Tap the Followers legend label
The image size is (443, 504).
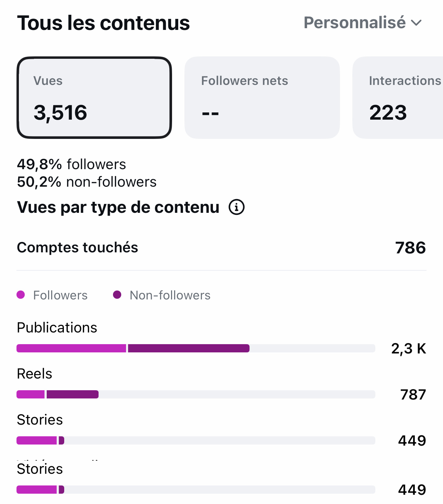tap(60, 295)
